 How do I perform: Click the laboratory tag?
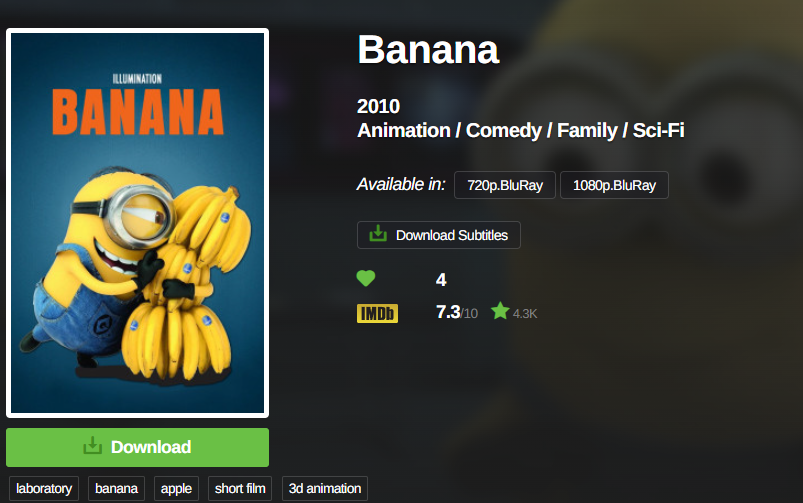pyautogui.click(x=44, y=489)
